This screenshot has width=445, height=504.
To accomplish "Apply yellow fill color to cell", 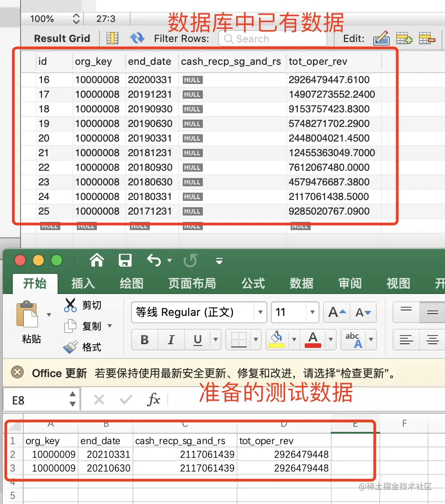I will [276, 340].
